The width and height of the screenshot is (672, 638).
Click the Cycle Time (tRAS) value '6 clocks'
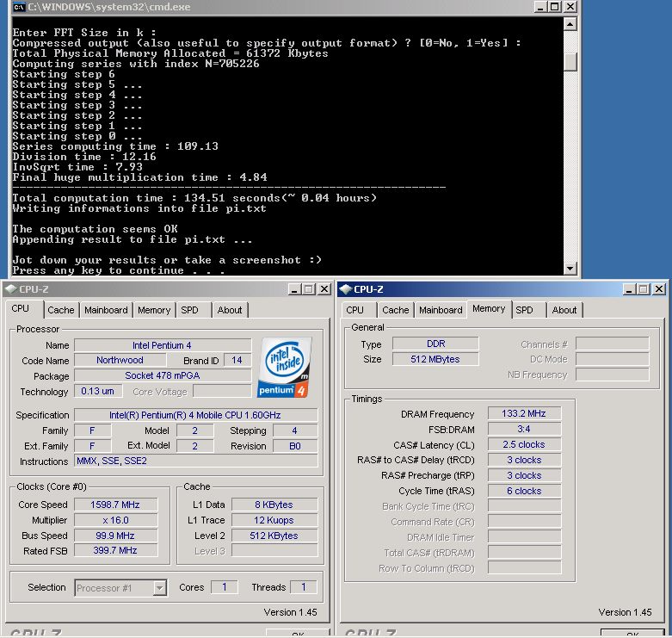pos(524,491)
